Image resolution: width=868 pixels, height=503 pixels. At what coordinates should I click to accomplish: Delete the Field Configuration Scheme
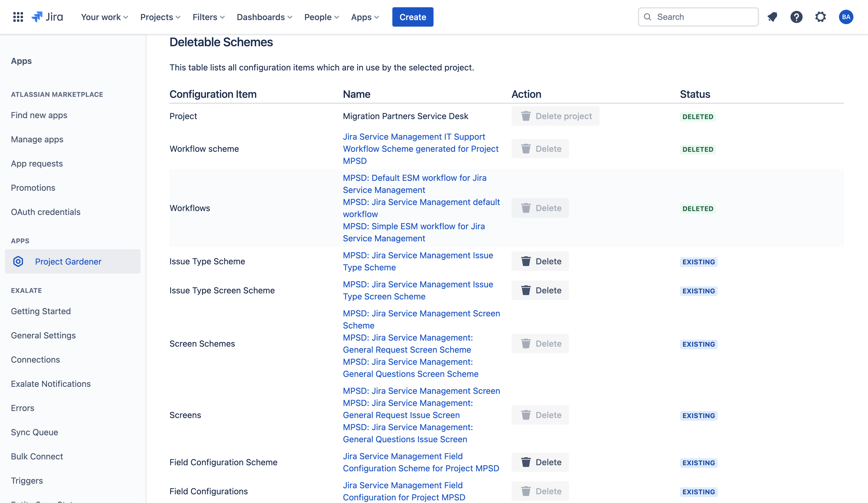tap(540, 462)
